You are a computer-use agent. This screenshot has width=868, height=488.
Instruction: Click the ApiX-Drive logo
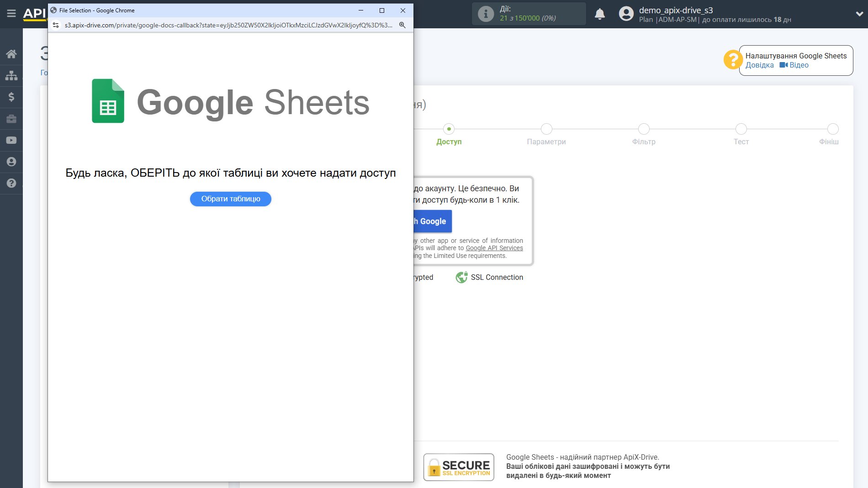click(35, 14)
